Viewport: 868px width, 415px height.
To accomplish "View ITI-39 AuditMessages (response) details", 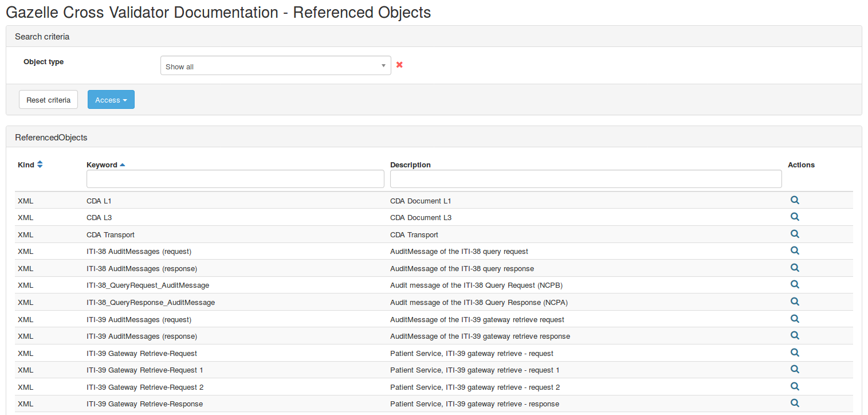I will (x=795, y=335).
